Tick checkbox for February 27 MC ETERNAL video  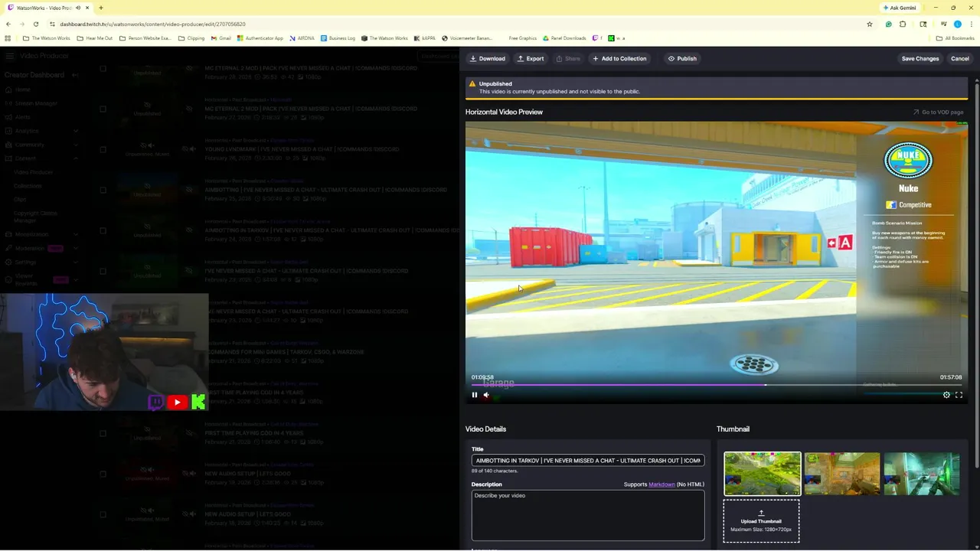[x=103, y=109]
